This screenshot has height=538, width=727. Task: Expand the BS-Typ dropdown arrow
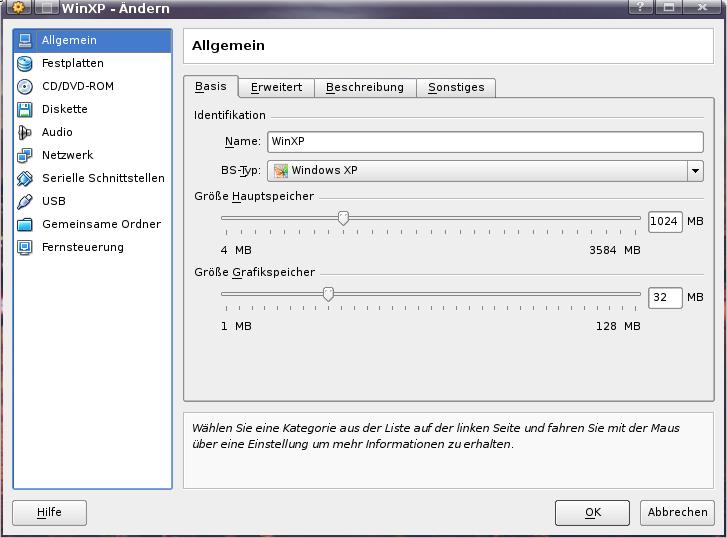click(x=695, y=171)
